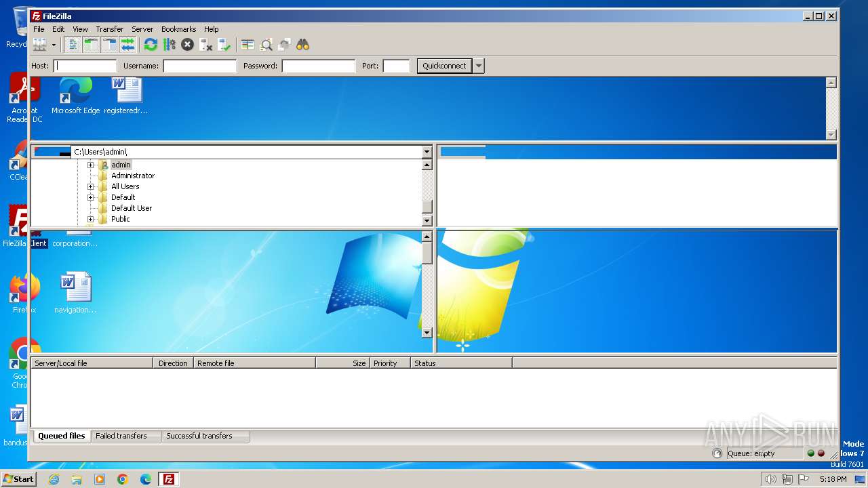Toggle message log display
Screen dimensions: 868x488
73,45
